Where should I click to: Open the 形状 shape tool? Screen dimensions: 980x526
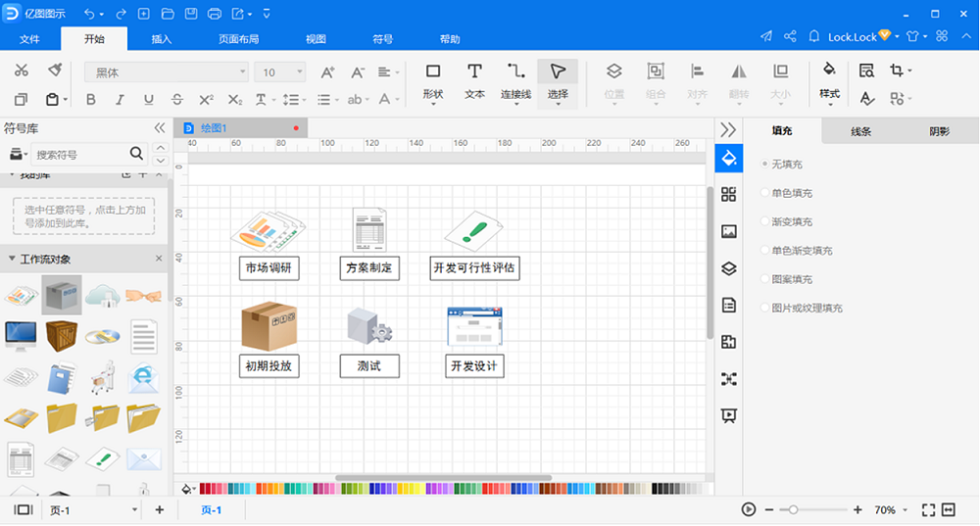click(x=432, y=82)
